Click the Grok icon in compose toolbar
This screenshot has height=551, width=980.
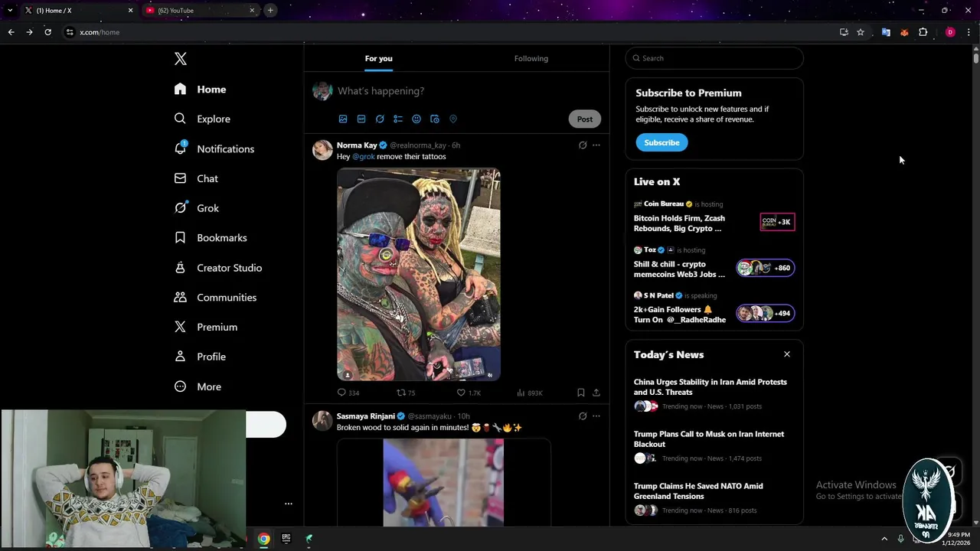coord(380,119)
